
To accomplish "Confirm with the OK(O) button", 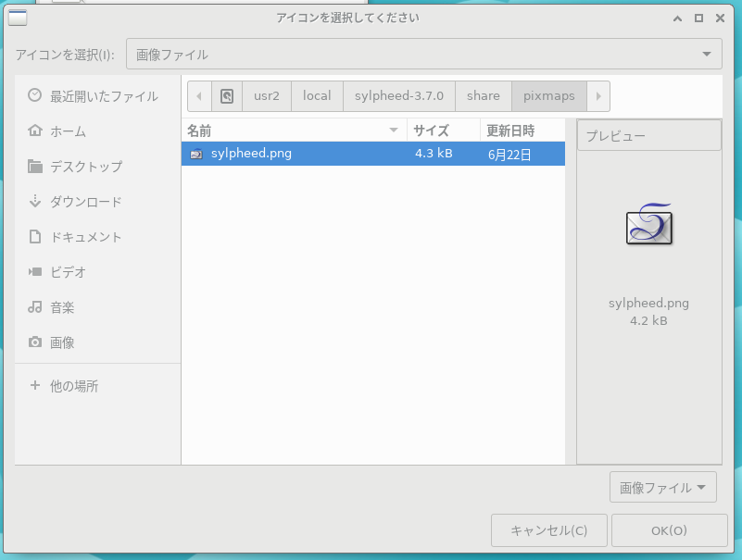I will click(x=669, y=530).
